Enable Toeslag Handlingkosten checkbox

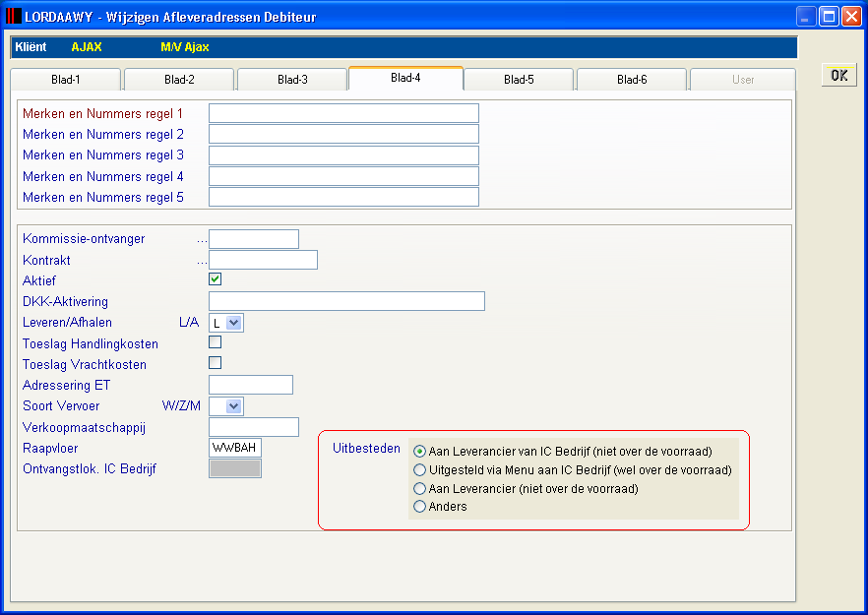(215, 342)
